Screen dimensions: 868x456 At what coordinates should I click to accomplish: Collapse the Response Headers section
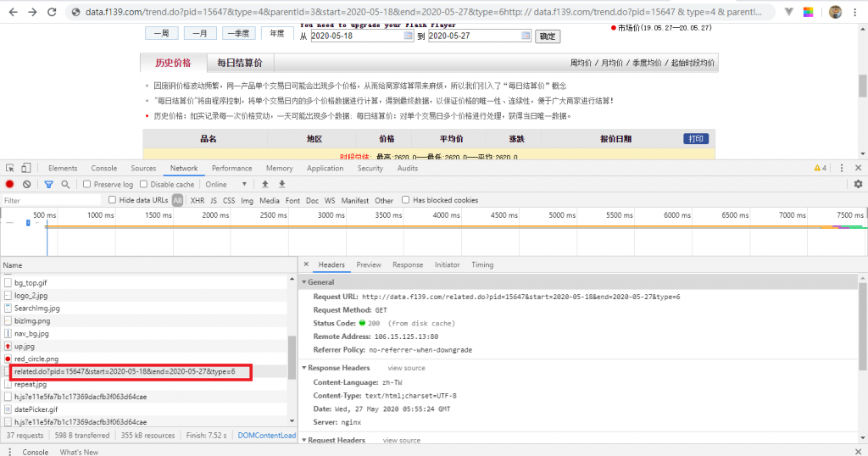tap(304, 368)
